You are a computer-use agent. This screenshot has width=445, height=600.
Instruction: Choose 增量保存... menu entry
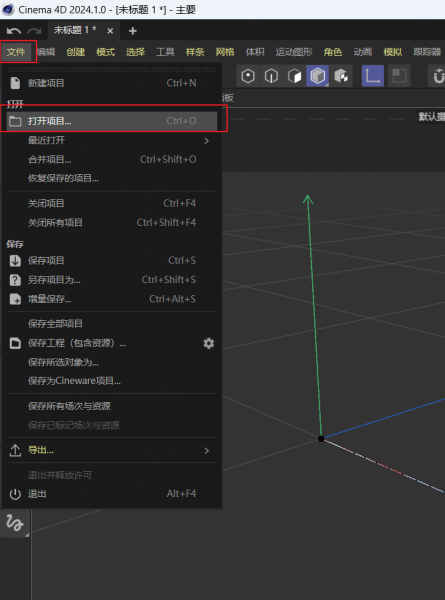112,299
